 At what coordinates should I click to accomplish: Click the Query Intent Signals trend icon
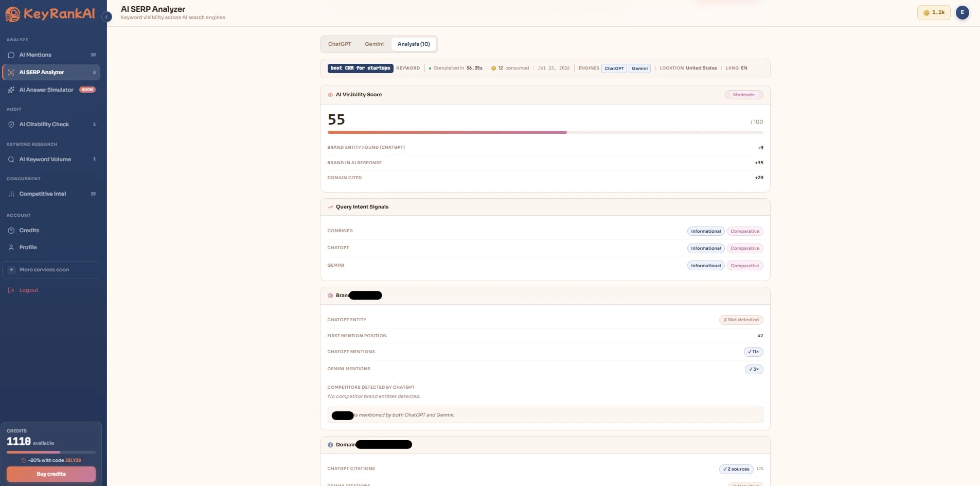[x=330, y=207]
